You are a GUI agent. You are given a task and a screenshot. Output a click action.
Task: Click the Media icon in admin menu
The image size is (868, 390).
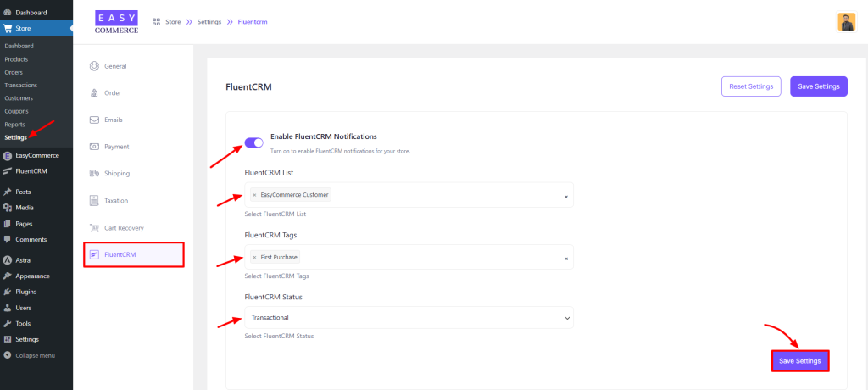8,208
